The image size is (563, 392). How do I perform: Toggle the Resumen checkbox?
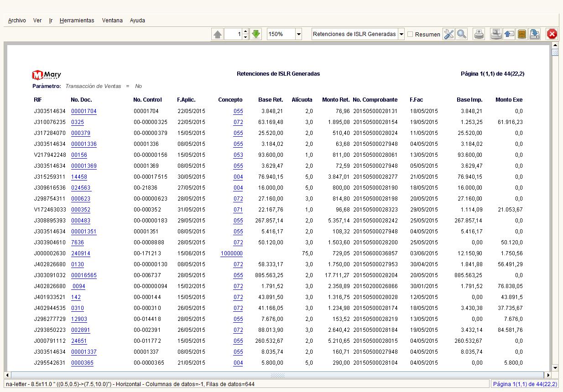[410, 34]
